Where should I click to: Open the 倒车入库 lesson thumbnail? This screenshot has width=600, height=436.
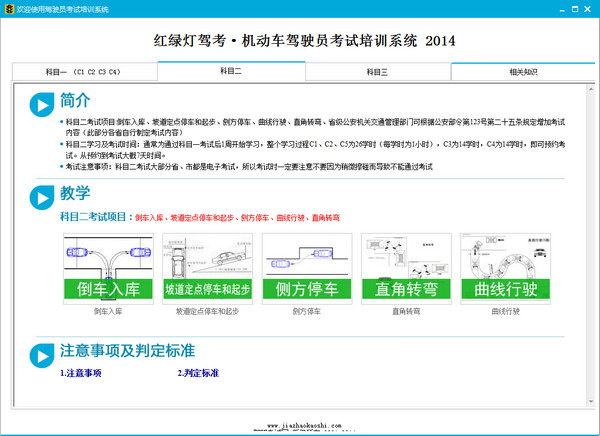(105, 268)
